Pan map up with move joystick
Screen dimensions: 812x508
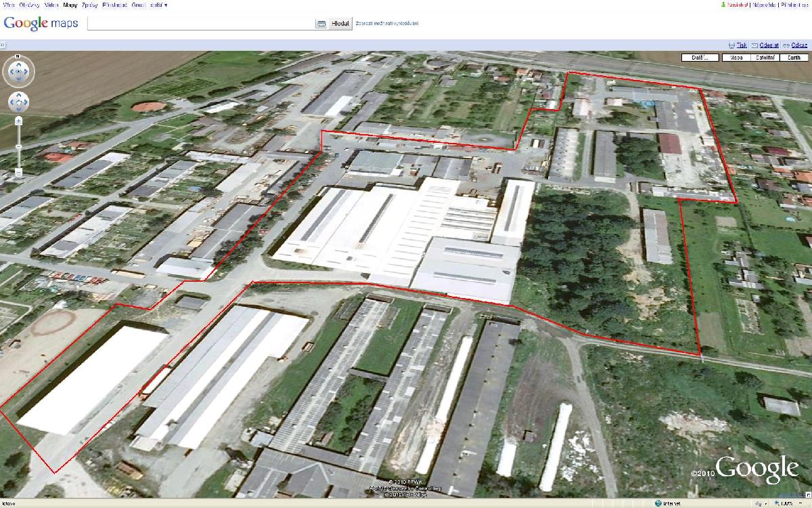point(19,97)
